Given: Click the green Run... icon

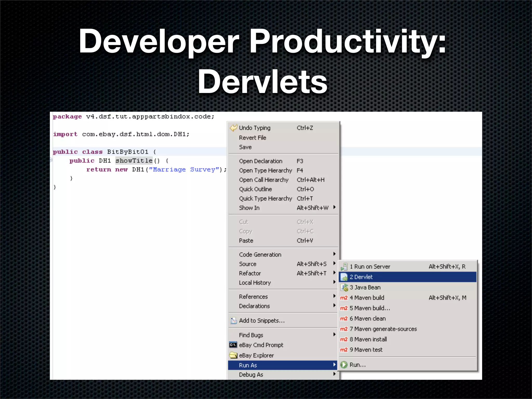Looking at the screenshot, I should (x=344, y=365).
